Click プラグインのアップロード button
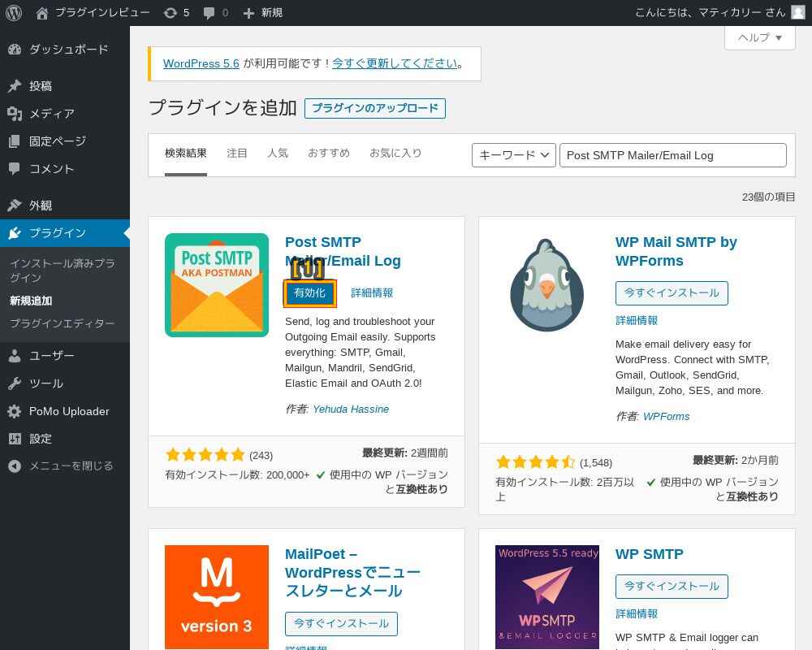 click(x=375, y=108)
